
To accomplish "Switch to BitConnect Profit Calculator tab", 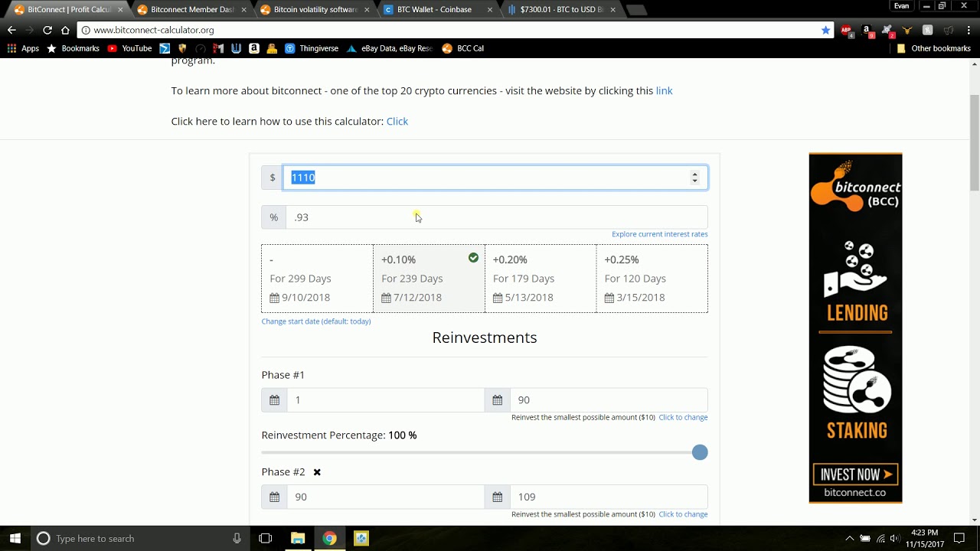I will point(68,10).
